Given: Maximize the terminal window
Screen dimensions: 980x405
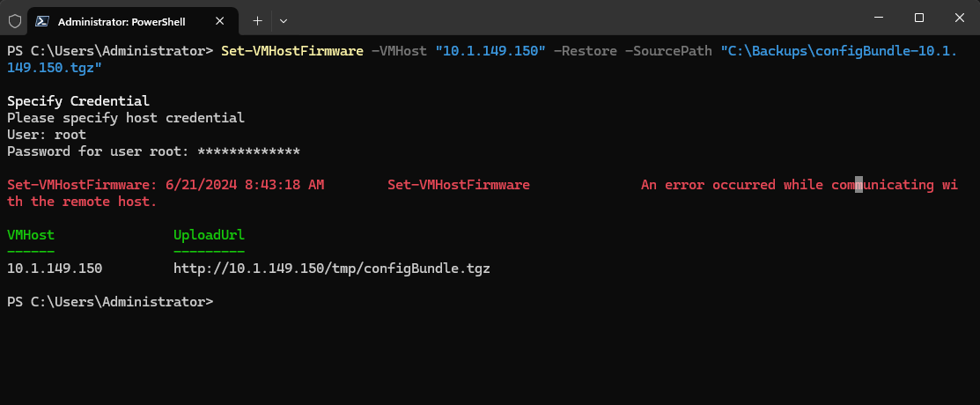Looking at the screenshot, I should click(918, 18).
